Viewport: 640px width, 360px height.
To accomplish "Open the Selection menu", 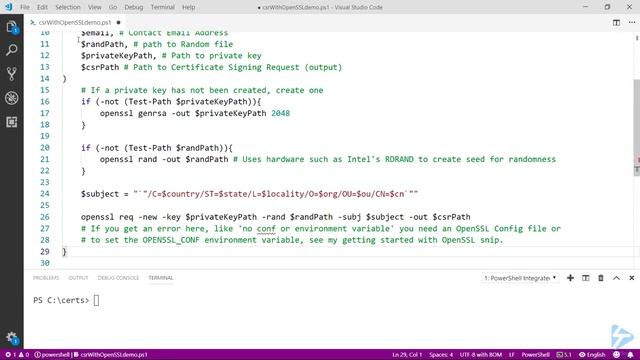I will point(68,7).
